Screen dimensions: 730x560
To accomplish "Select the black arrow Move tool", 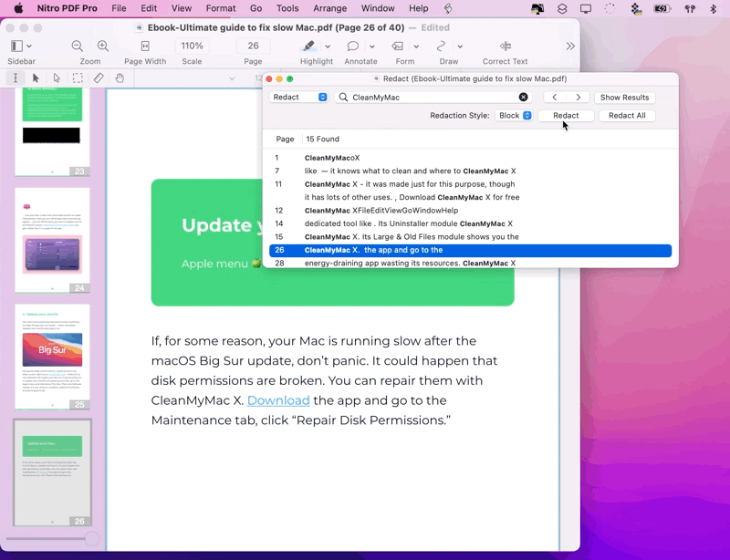I will [x=36, y=78].
